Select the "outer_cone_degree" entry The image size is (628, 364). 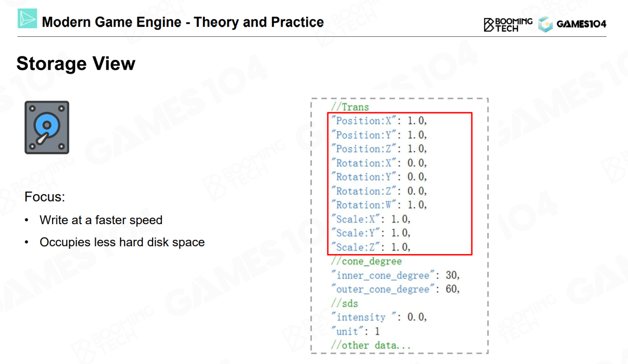pyautogui.click(x=395, y=289)
